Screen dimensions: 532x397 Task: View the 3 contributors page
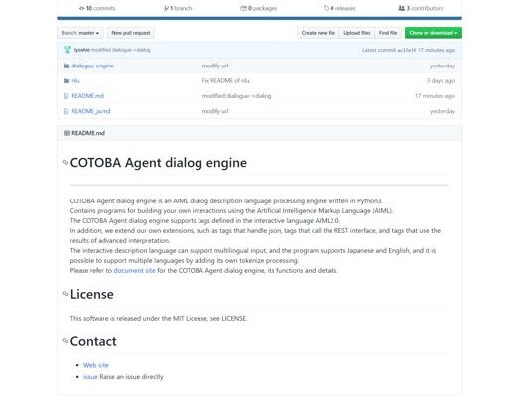(421, 8)
